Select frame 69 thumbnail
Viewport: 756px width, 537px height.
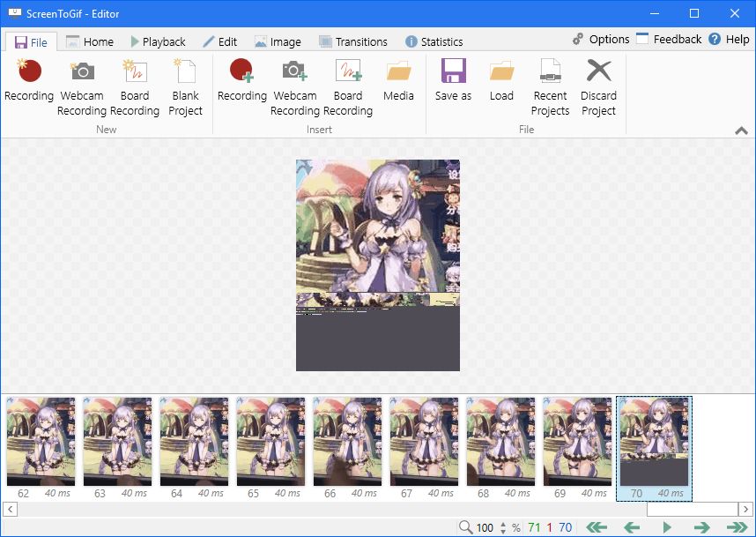[577, 448]
